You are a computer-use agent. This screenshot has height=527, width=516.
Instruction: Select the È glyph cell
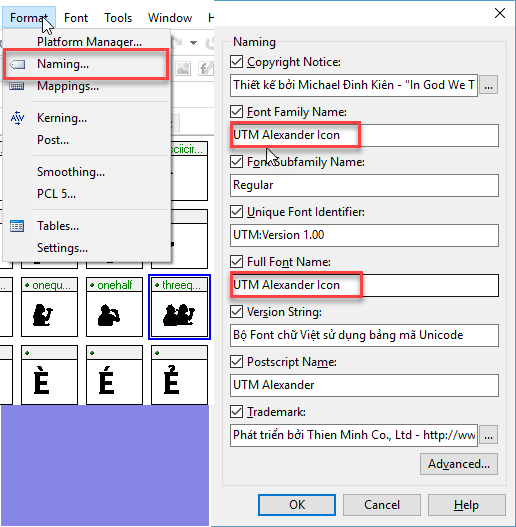[49, 375]
